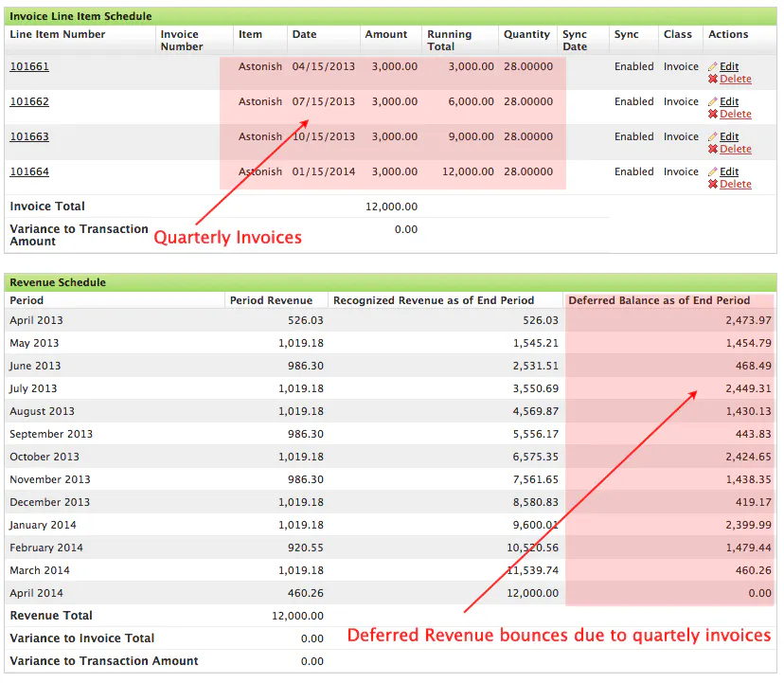784x683 pixels.
Task: Click deferred balance 2,473.97
Action: click(748, 320)
